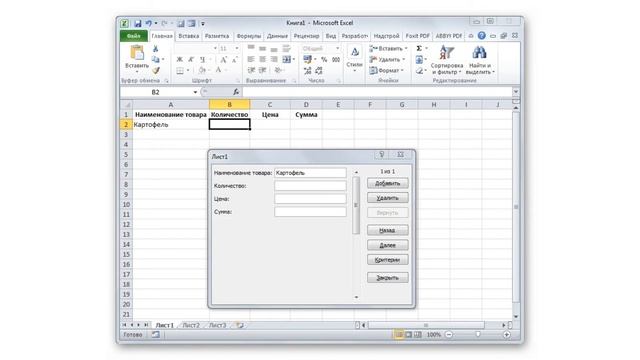Screen dimensions: 640x360
Task: Click the Добавить button in form dialog
Action: (387, 184)
